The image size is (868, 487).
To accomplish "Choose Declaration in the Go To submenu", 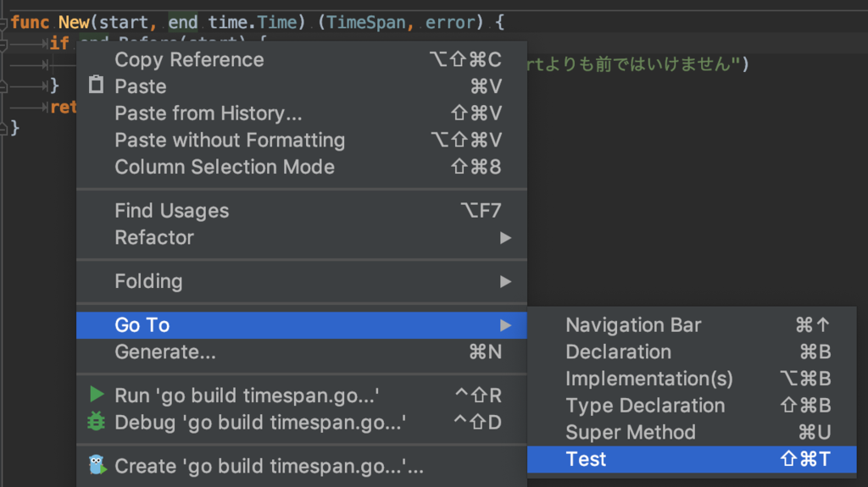I will 618,351.
